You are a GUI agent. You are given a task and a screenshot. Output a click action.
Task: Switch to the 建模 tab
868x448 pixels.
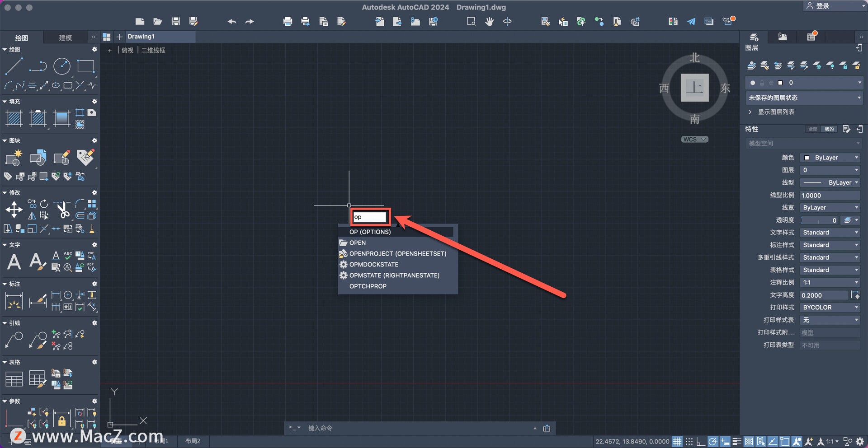pos(66,37)
